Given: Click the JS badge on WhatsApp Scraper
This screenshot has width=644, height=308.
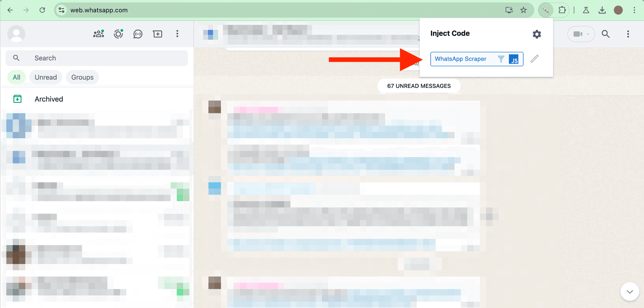Looking at the screenshot, I should (514, 59).
